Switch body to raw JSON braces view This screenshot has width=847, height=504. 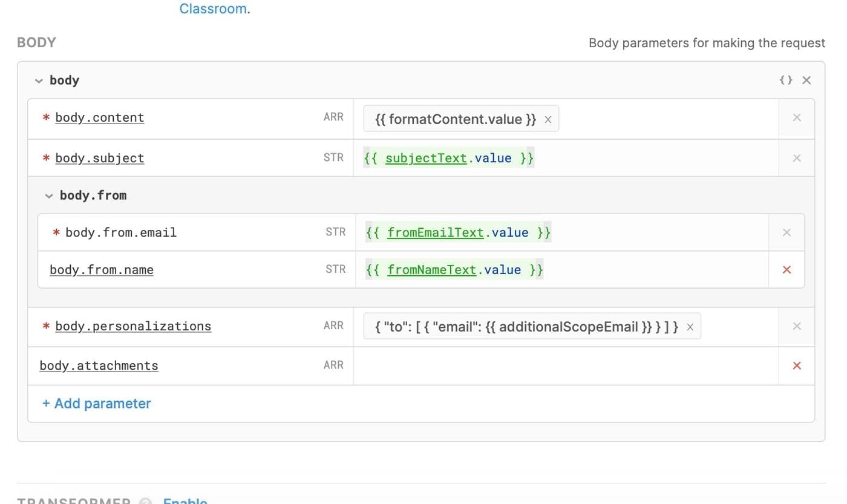click(x=785, y=80)
